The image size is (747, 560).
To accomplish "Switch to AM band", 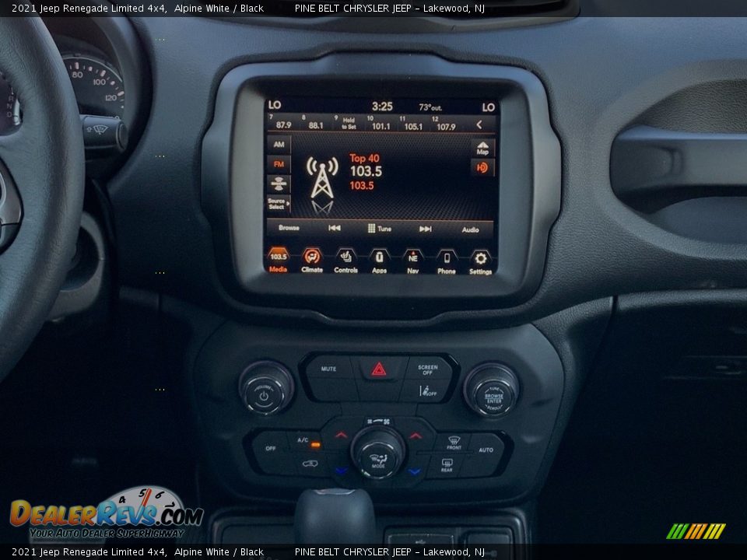I will tap(279, 145).
